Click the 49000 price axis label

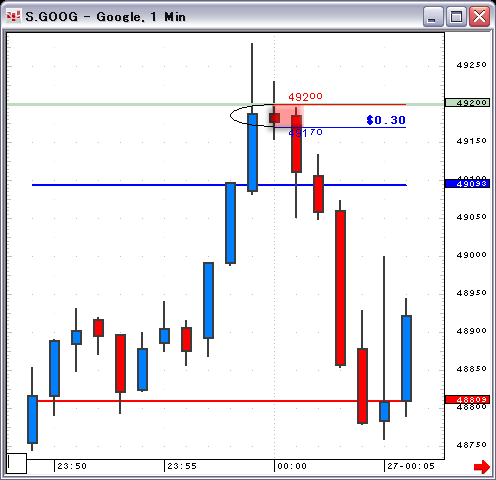coord(472,255)
